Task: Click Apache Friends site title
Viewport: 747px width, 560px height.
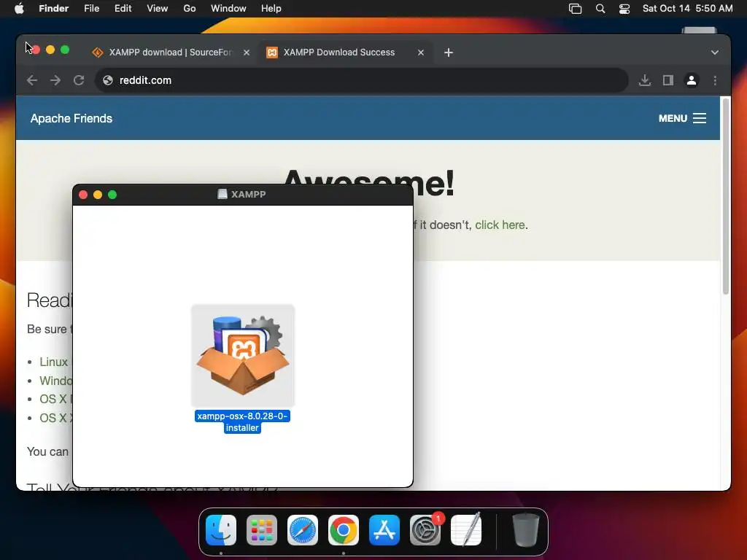Action: 71,118
